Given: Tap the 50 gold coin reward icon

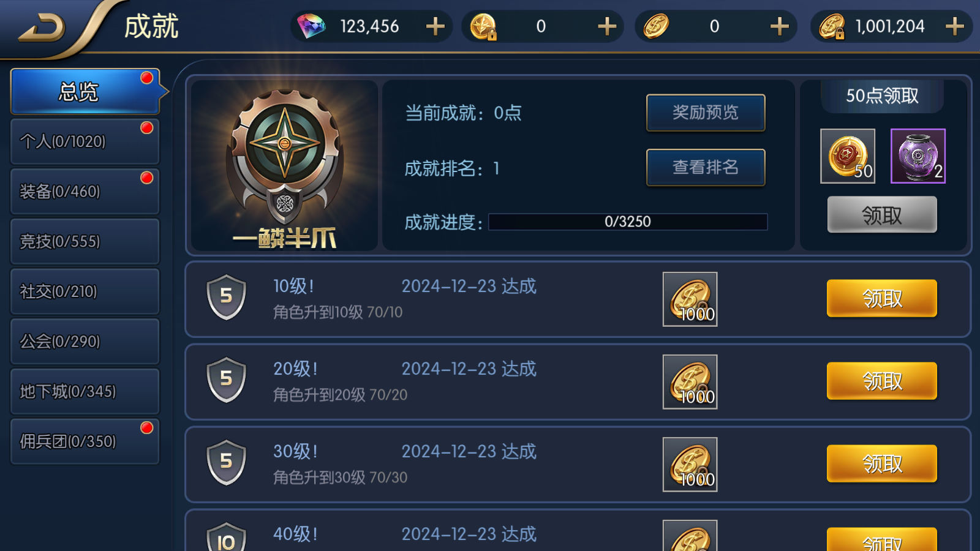Looking at the screenshot, I should click(848, 156).
